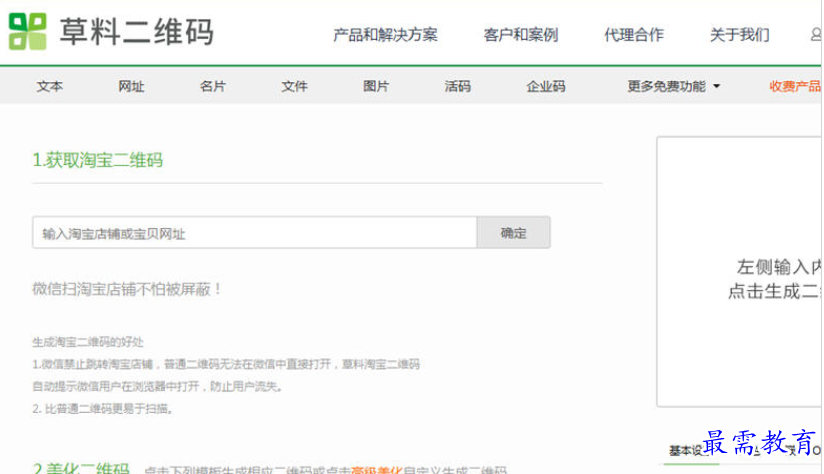Image resolution: width=824 pixels, height=474 pixels.
Task: Click the 确定 button
Action: [513, 232]
